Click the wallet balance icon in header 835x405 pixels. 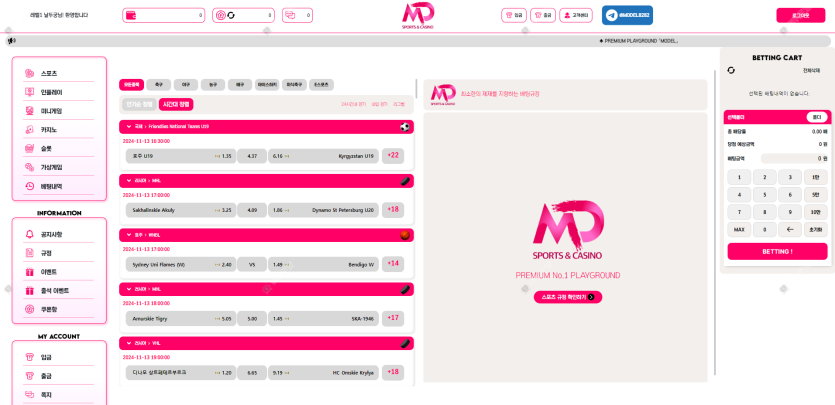pyautogui.click(x=130, y=15)
